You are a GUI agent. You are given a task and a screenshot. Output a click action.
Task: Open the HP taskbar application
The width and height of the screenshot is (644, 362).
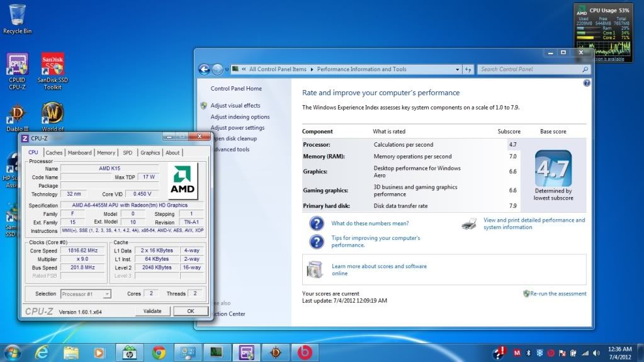click(x=130, y=353)
